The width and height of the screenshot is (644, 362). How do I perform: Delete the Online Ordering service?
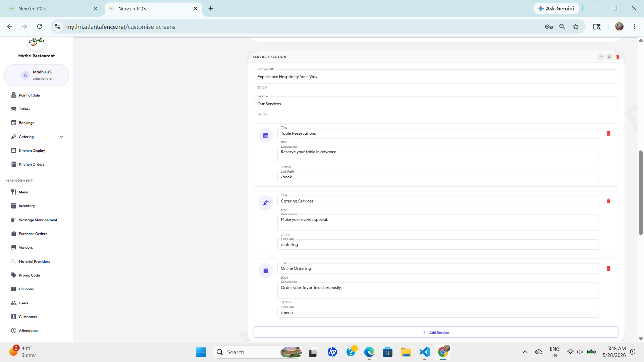608,268
